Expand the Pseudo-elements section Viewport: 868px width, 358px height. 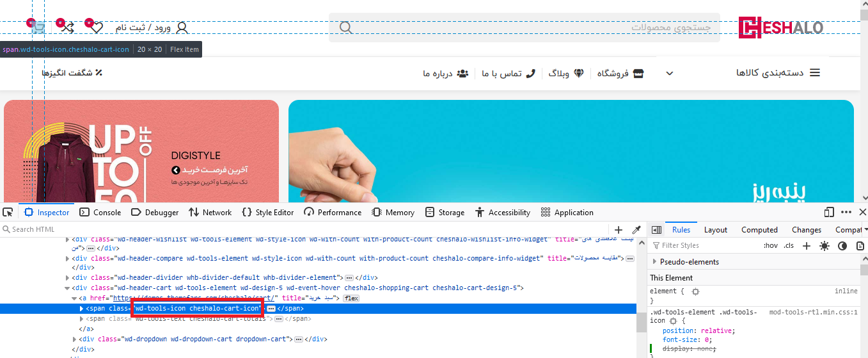click(654, 262)
